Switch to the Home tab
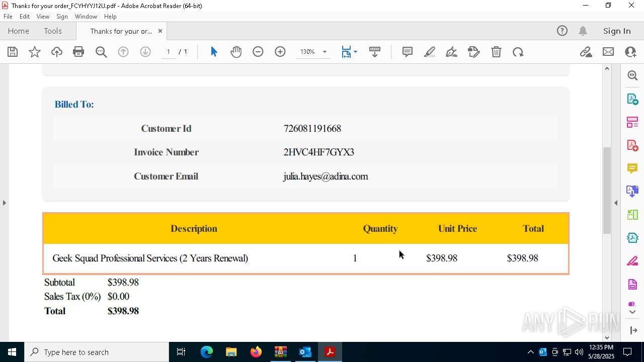This screenshot has width=644, height=362. point(19,31)
